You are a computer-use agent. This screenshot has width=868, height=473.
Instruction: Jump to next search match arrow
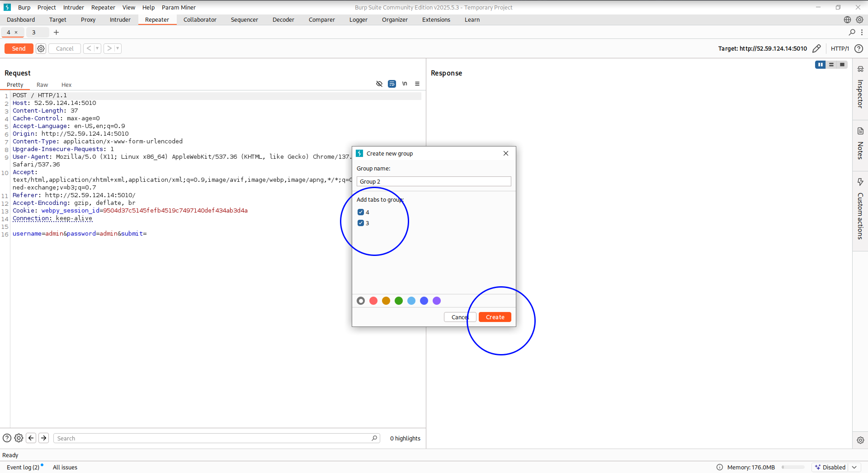click(44, 438)
